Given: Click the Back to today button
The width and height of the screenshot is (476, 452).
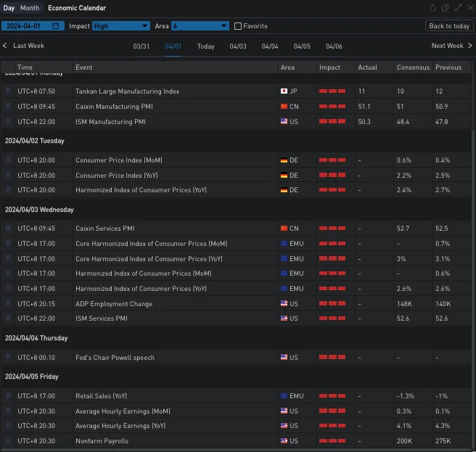Looking at the screenshot, I should click(x=448, y=26).
